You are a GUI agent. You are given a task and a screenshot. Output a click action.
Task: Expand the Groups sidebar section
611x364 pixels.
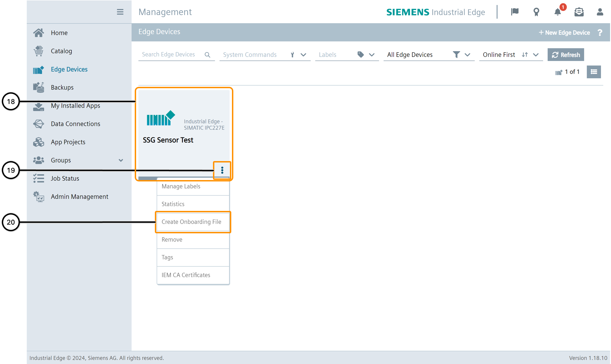(121, 160)
